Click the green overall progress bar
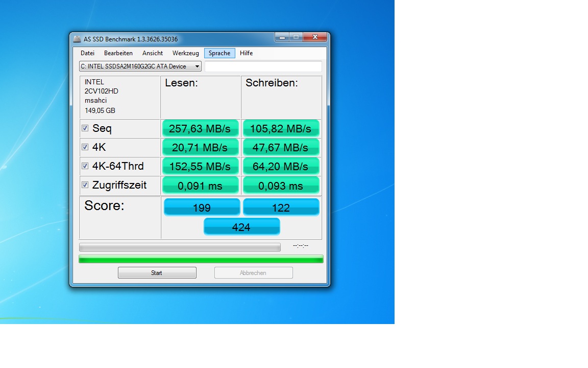 tap(201, 259)
